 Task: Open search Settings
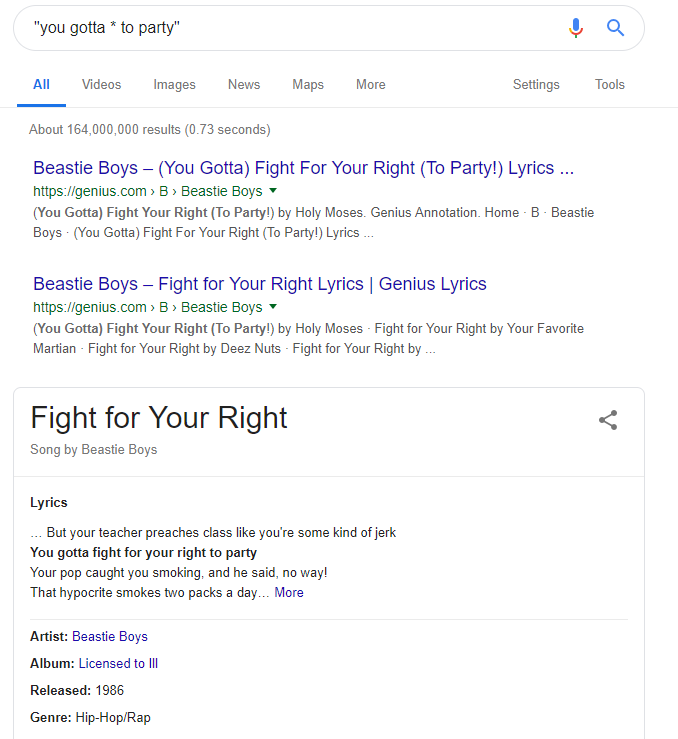[x=536, y=85]
